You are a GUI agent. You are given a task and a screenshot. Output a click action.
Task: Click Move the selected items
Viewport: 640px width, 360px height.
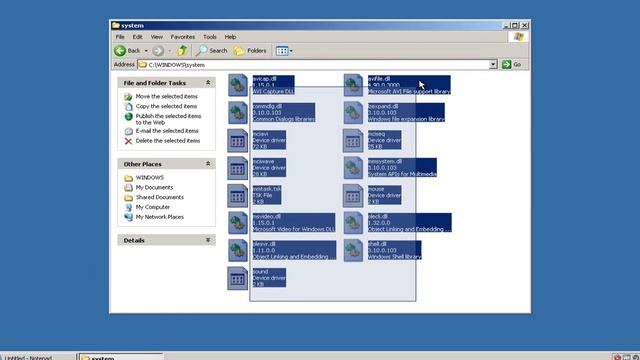(x=167, y=96)
